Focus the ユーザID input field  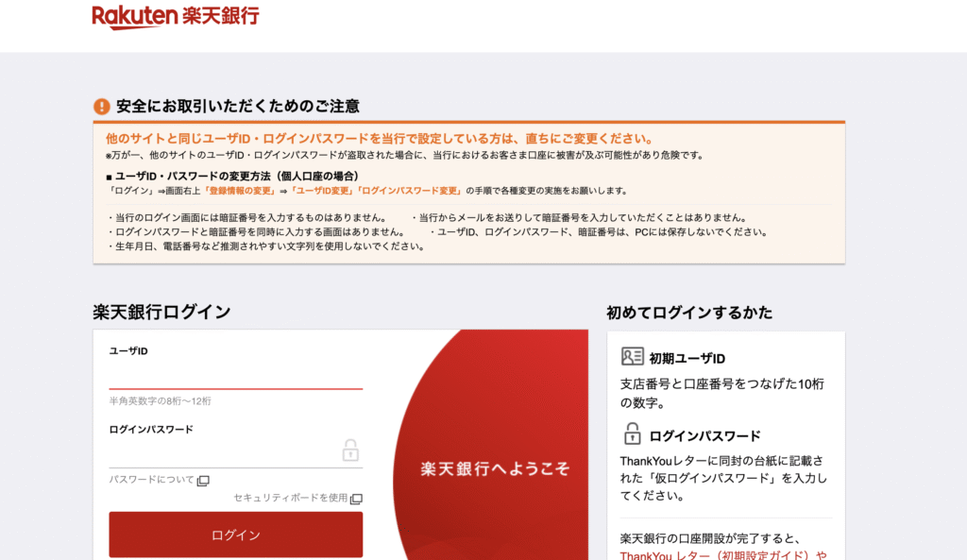pyautogui.click(x=235, y=376)
